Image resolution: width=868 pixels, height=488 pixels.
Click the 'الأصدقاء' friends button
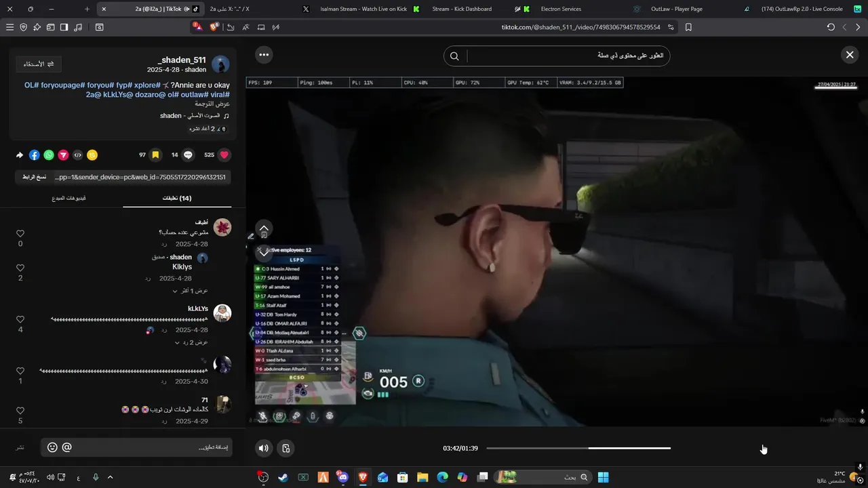(x=39, y=64)
